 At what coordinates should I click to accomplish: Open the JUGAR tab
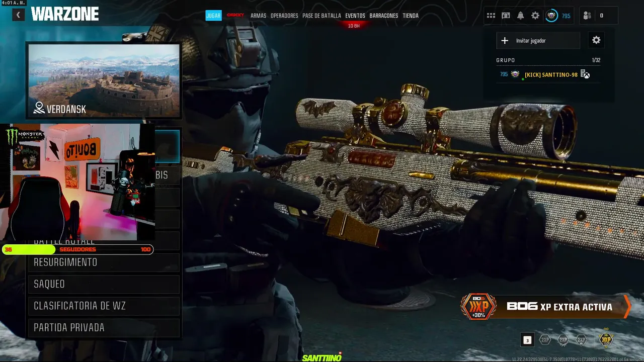[x=213, y=16]
